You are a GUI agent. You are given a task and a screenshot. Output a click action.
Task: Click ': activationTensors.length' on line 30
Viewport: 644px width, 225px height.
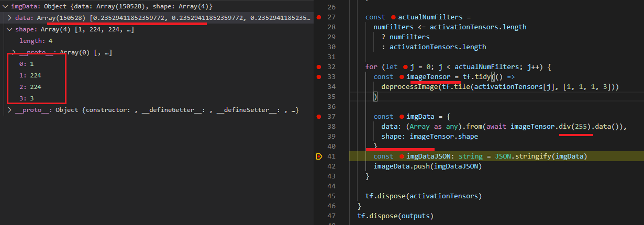pyautogui.click(x=434, y=47)
